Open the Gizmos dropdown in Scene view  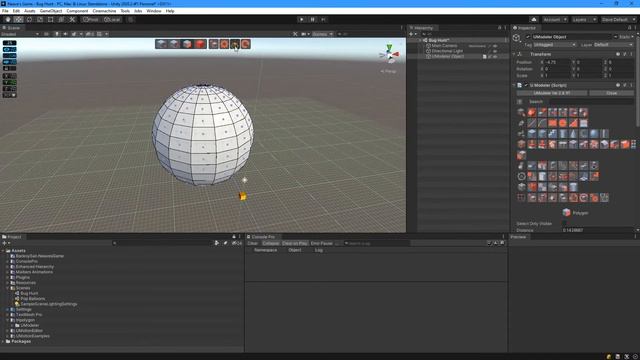click(323, 34)
